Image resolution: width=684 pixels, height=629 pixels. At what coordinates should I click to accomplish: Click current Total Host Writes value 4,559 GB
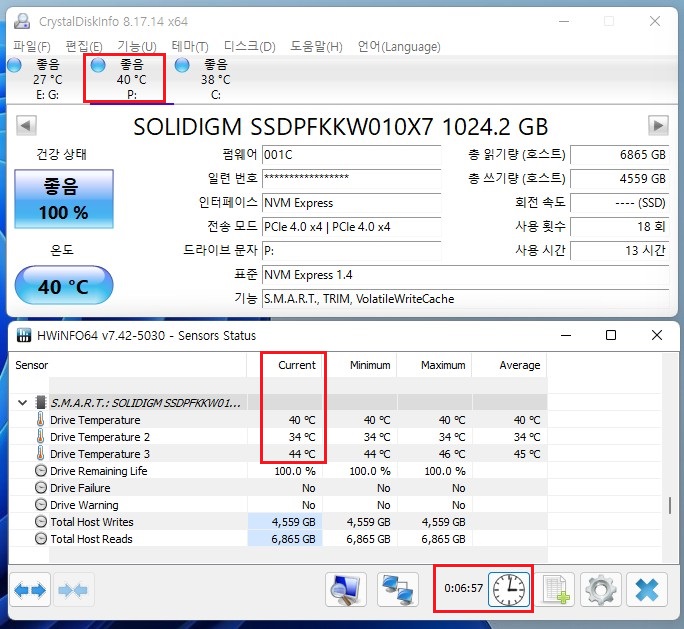[x=293, y=522]
